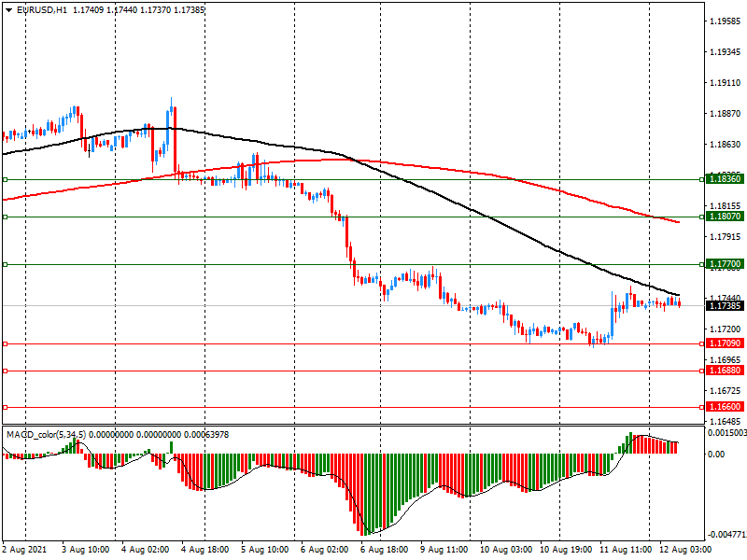747x560 pixels.
Task: Click the 12 Aug 03:00 time label
Action: 685,550
